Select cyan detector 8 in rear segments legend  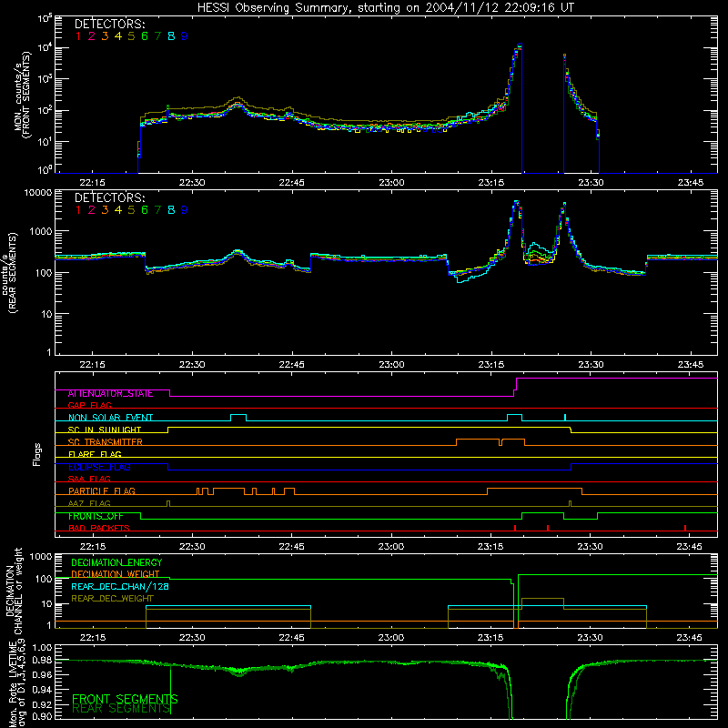(171, 210)
